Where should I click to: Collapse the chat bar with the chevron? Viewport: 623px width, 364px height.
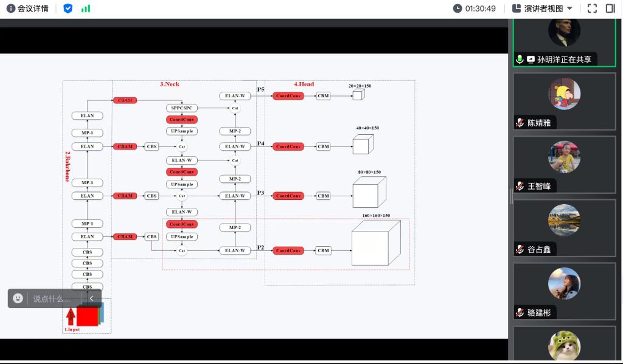92,298
